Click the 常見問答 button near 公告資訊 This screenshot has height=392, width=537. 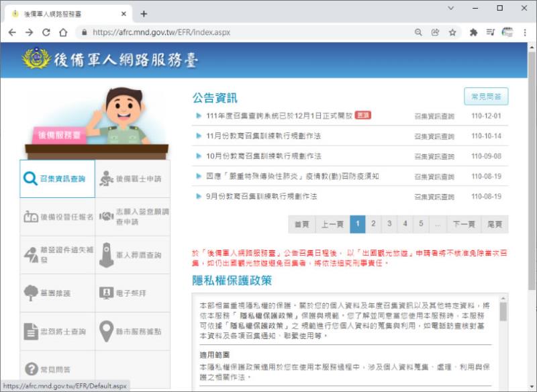coord(486,97)
